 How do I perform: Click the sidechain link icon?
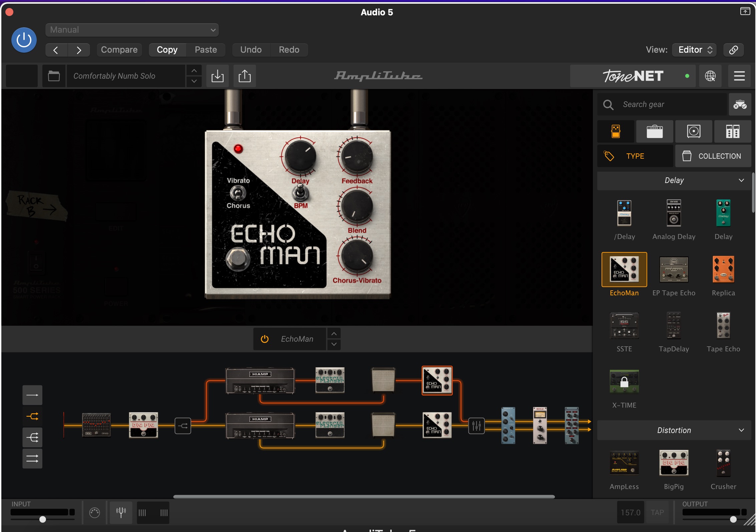click(x=733, y=50)
